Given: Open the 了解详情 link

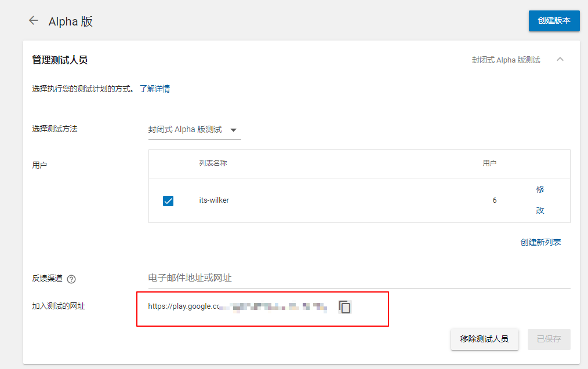Looking at the screenshot, I should [155, 89].
